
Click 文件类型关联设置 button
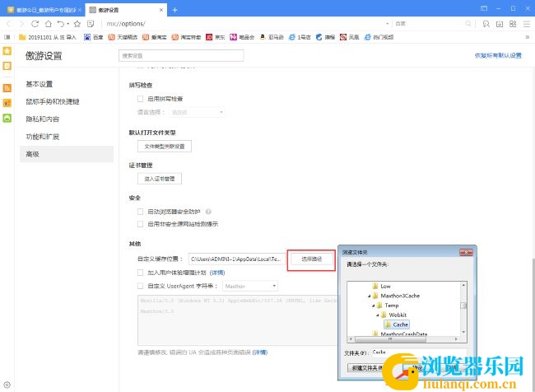[x=165, y=146]
